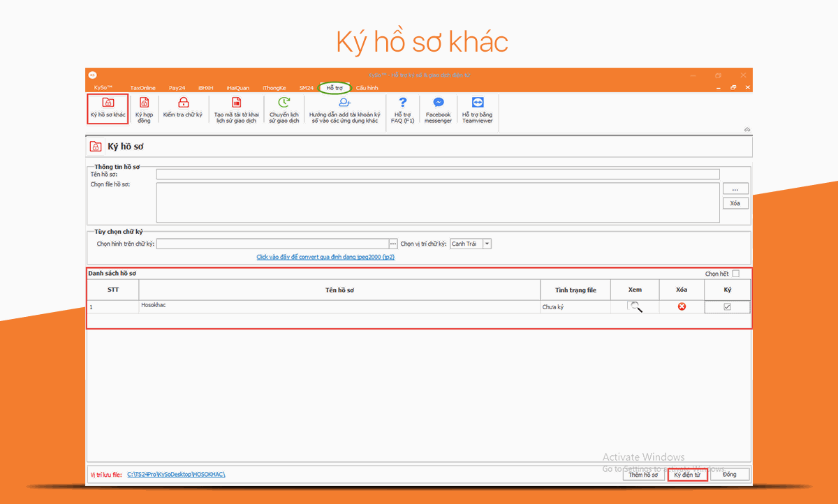Click the Ký hồ sơ khác icon
This screenshot has width=838, height=504.
pyautogui.click(x=108, y=103)
